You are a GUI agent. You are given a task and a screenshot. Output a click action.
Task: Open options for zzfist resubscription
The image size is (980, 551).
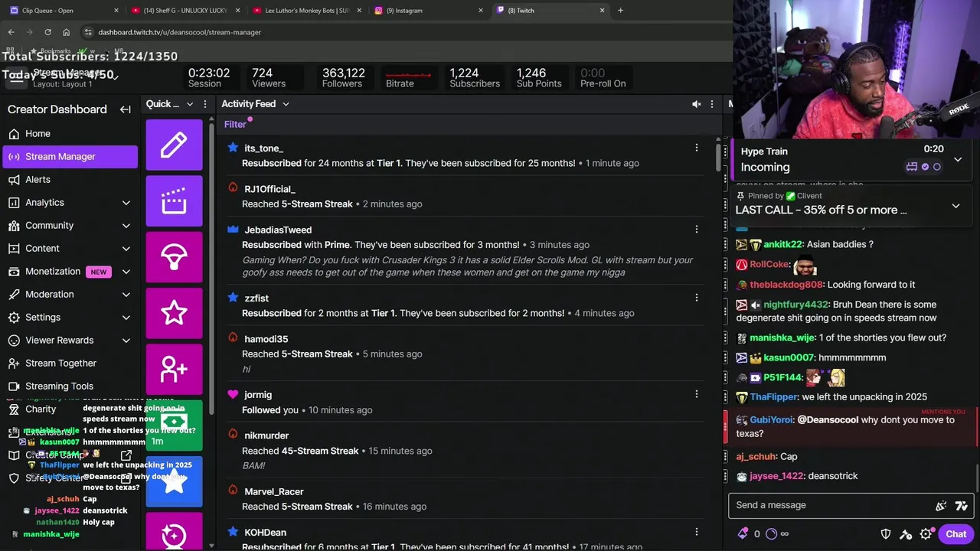click(696, 297)
